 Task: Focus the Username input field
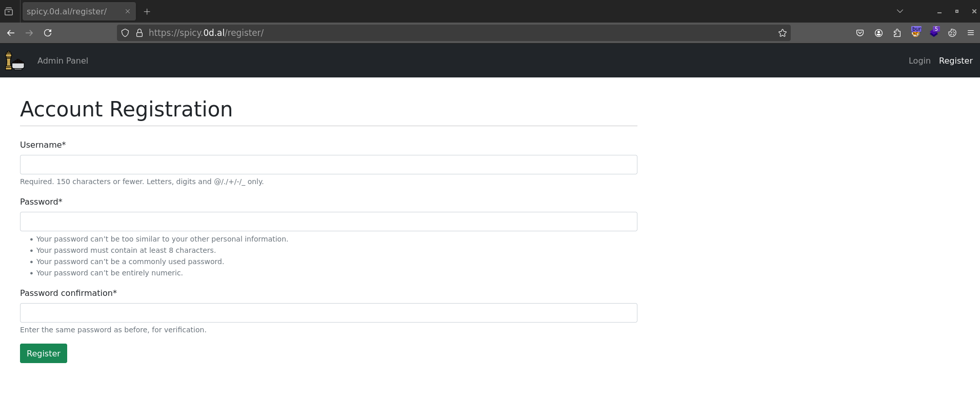click(x=328, y=165)
